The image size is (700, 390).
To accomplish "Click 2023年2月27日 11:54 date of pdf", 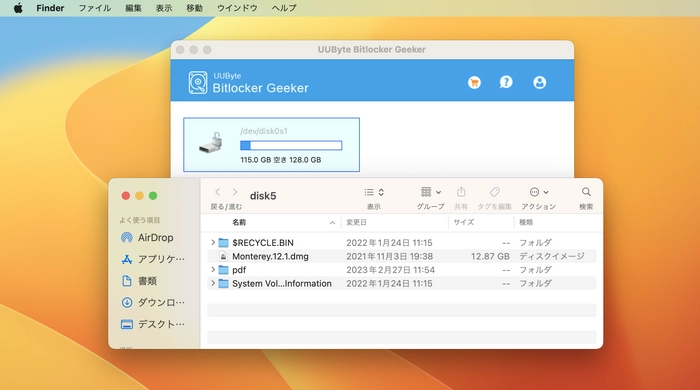I will (x=390, y=270).
